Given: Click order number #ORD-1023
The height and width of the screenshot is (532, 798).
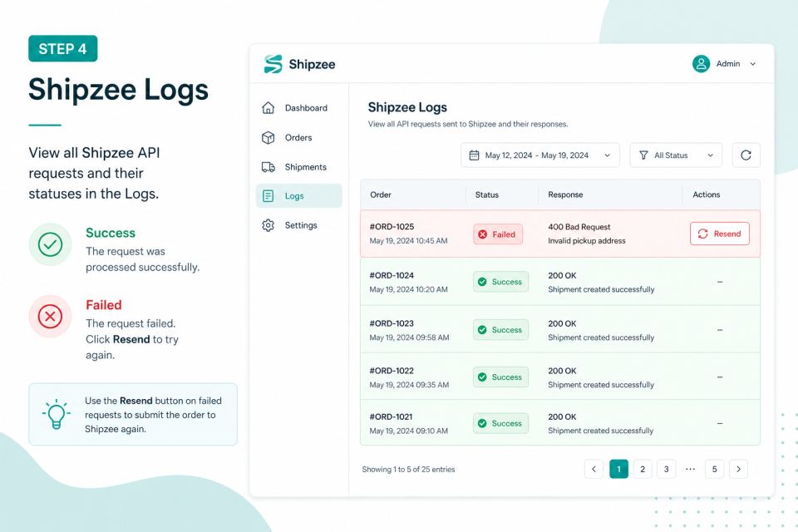Looking at the screenshot, I should [392, 323].
